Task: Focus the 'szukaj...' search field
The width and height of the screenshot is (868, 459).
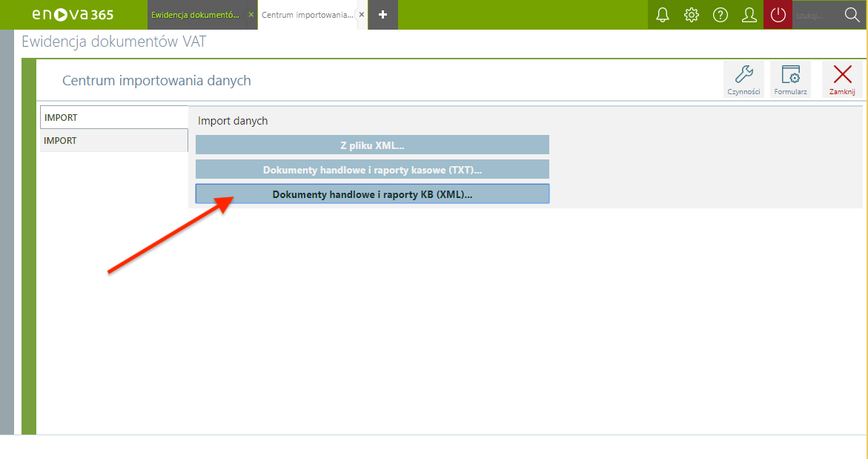Action: pyautogui.click(x=813, y=15)
